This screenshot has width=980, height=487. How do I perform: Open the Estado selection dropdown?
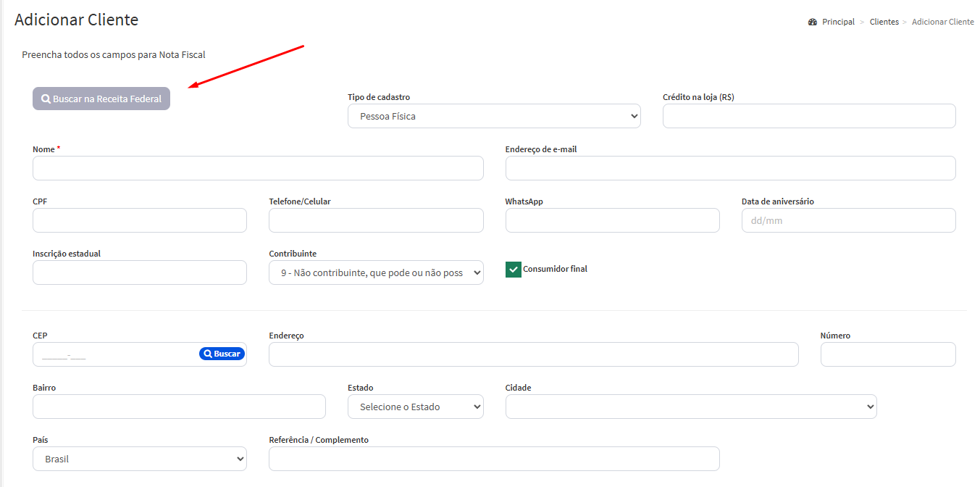[x=415, y=407]
